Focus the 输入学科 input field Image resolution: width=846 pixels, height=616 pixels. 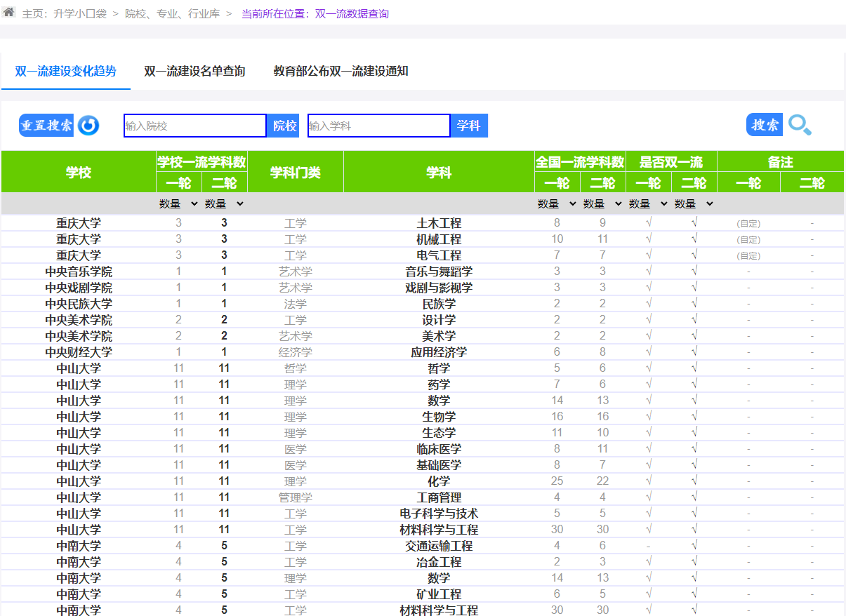[378, 126]
